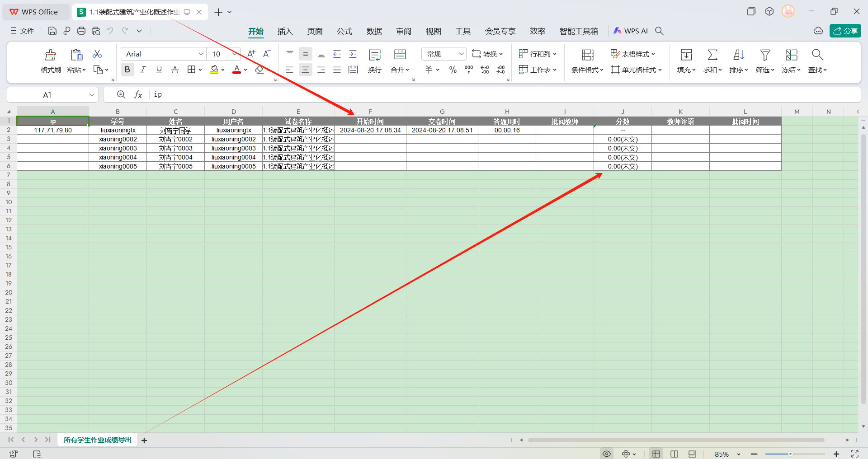Click the Freeze panes (冻结) icon
Screen dimensions: 868x459
point(791,55)
